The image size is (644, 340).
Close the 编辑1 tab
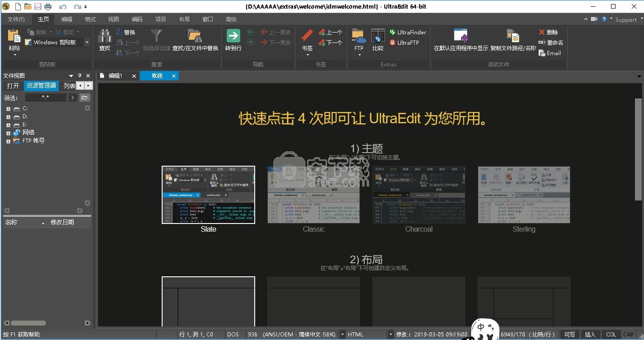(134, 76)
